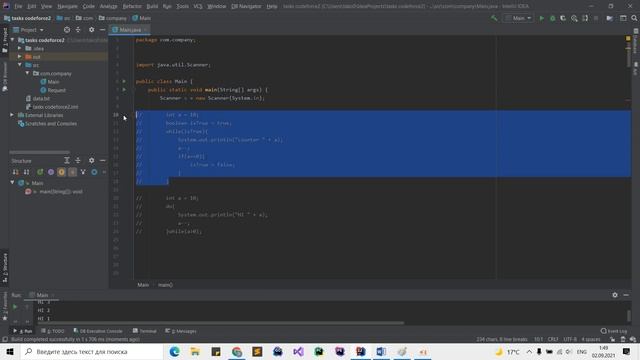Run Main with the green play button
Screen dimensions: 640x360
542,18
